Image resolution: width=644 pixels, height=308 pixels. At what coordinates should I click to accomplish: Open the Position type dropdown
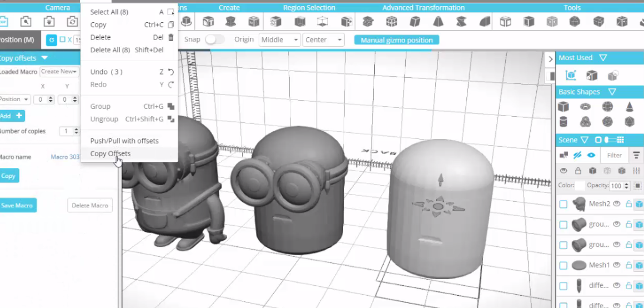(15, 99)
